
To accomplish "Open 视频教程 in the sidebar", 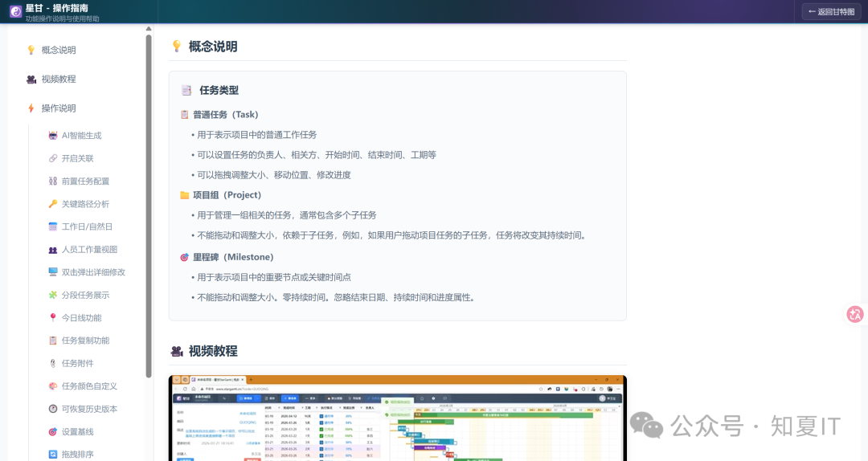I will click(59, 80).
